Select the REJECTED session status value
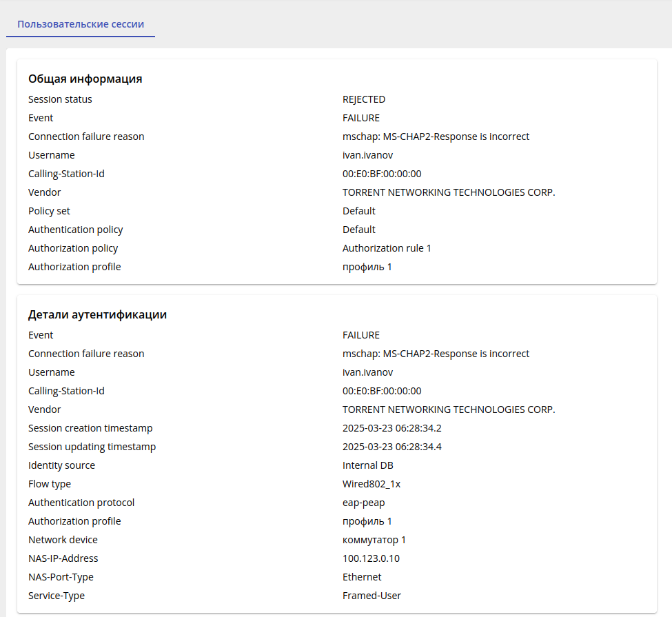 click(364, 99)
